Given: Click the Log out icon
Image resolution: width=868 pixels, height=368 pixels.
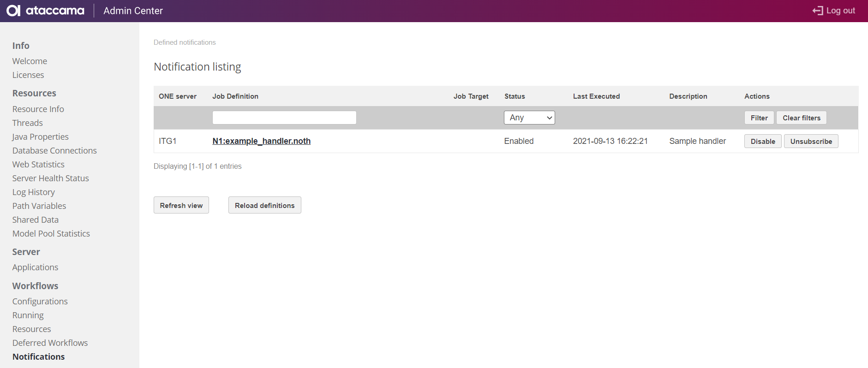Looking at the screenshot, I should 817,11.
